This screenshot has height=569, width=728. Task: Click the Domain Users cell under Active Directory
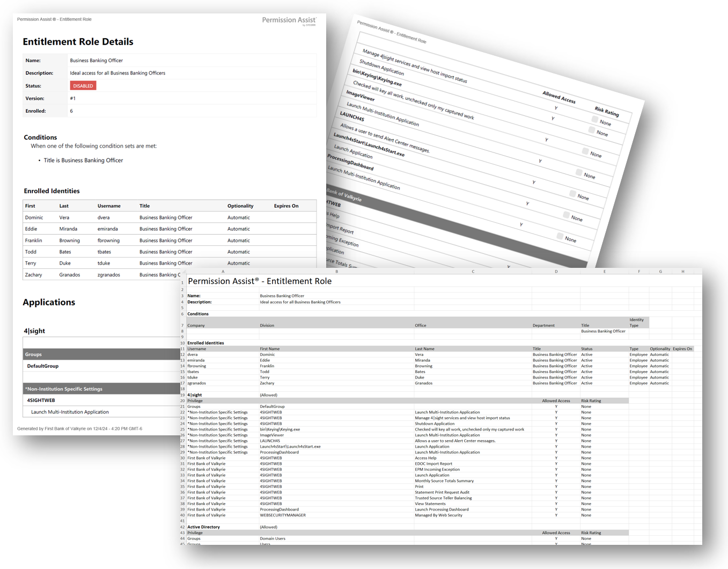[x=273, y=538]
